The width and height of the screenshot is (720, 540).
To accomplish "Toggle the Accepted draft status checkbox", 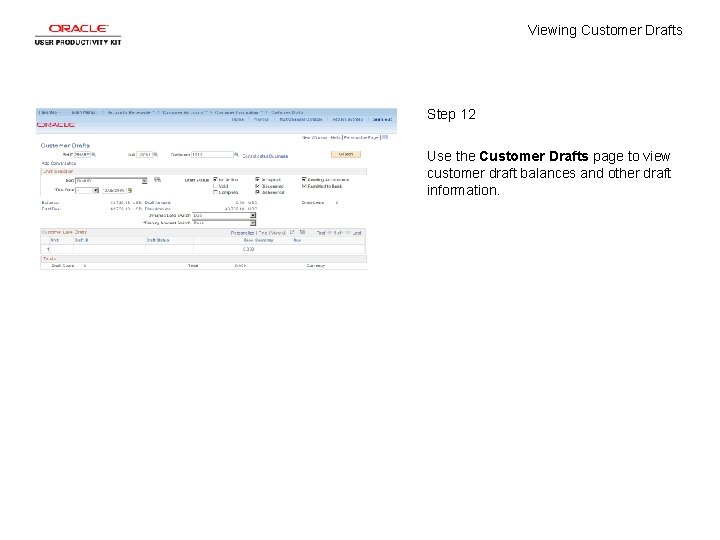I will tap(257, 180).
